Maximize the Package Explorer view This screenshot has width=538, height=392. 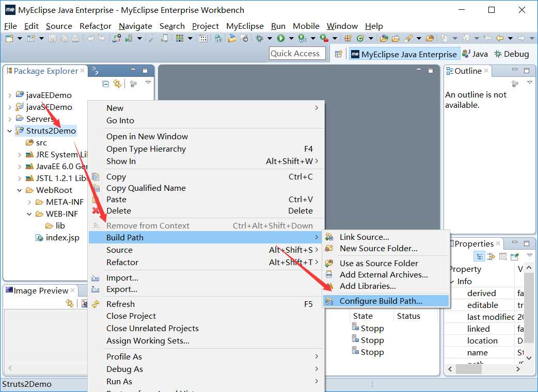pos(145,71)
